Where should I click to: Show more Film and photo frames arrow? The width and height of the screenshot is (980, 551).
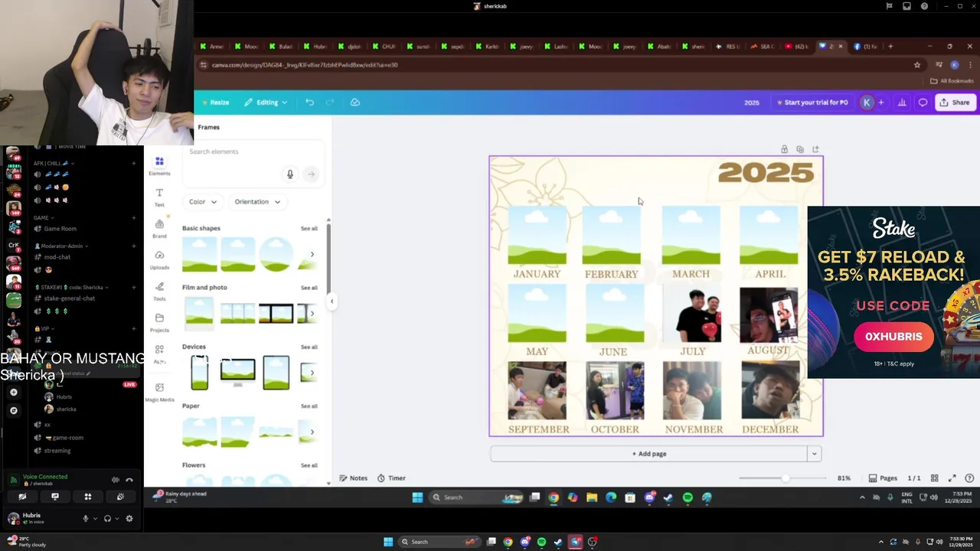pos(312,313)
